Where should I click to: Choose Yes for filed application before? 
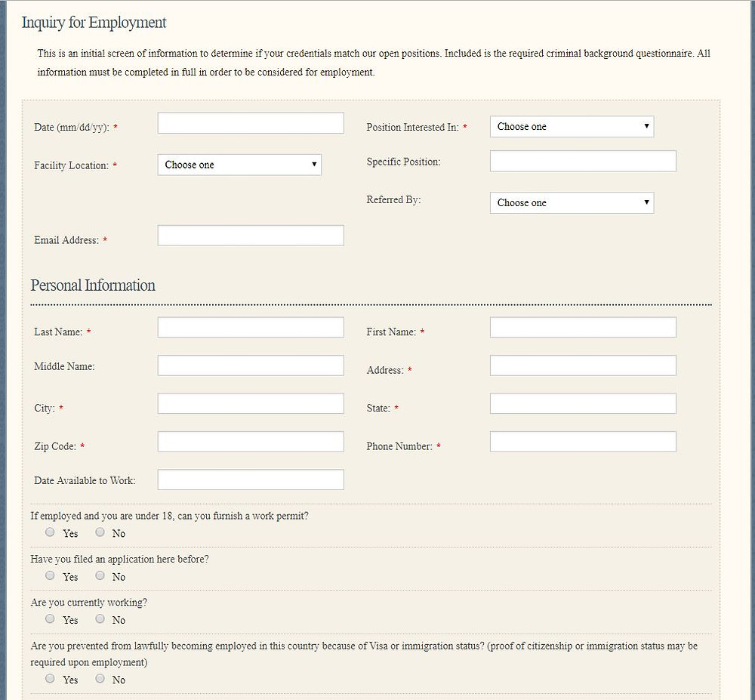pos(51,575)
